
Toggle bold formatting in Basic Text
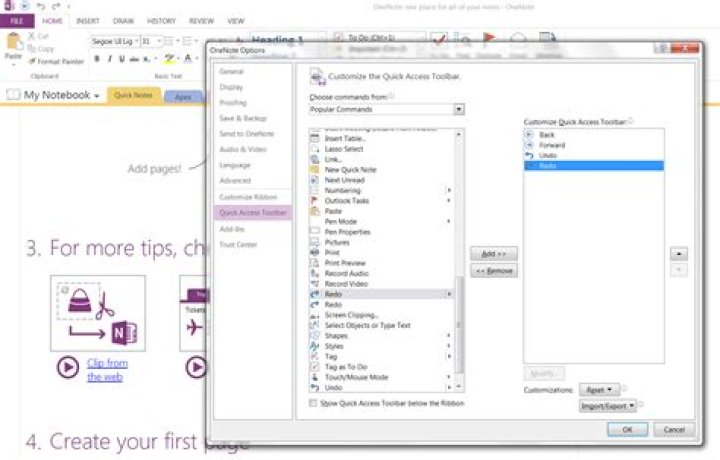[x=97, y=59]
